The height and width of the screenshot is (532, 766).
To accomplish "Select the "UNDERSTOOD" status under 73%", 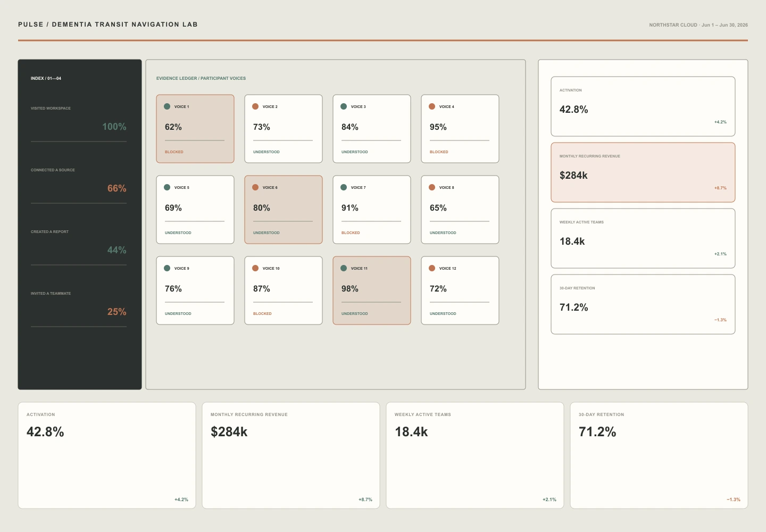I will [x=267, y=152].
